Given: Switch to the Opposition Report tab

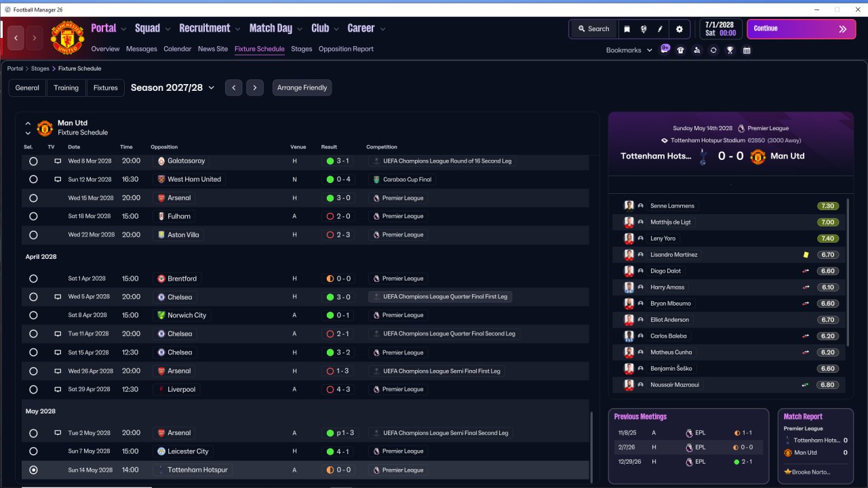Looking at the screenshot, I should [x=346, y=49].
